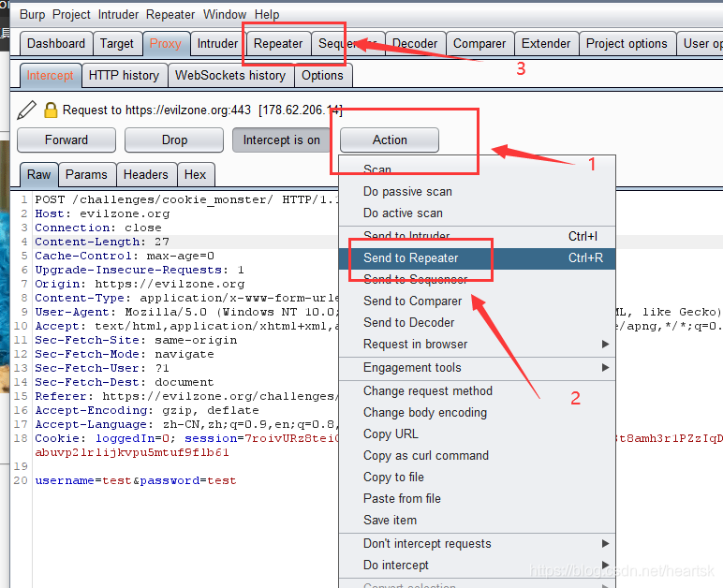Viewport: 723px width, 588px height.
Task: Switch to the Headers view tab
Action: point(146,175)
